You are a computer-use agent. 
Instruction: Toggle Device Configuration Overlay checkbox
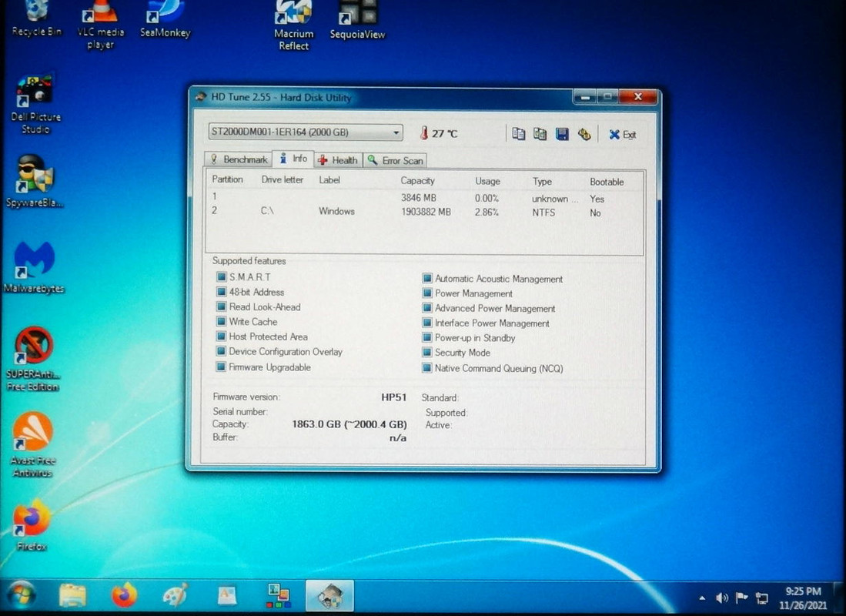(x=221, y=351)
